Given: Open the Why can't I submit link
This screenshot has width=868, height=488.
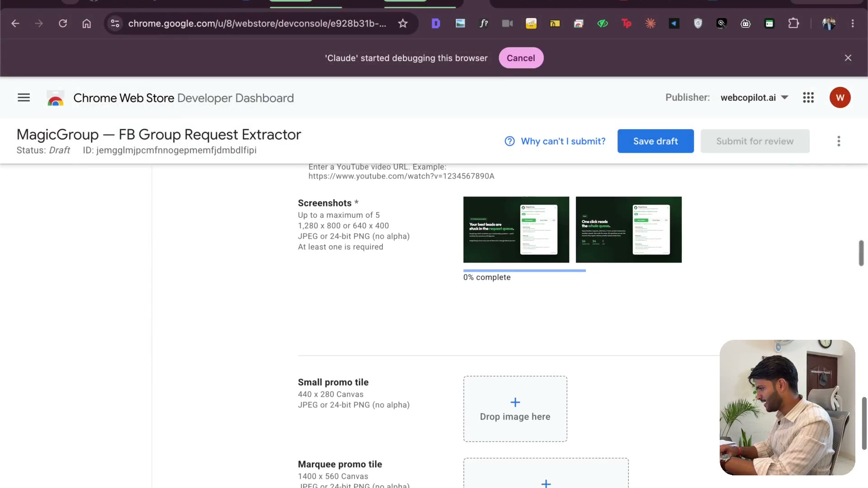Looking at the screenshot, I should point(563,141).
